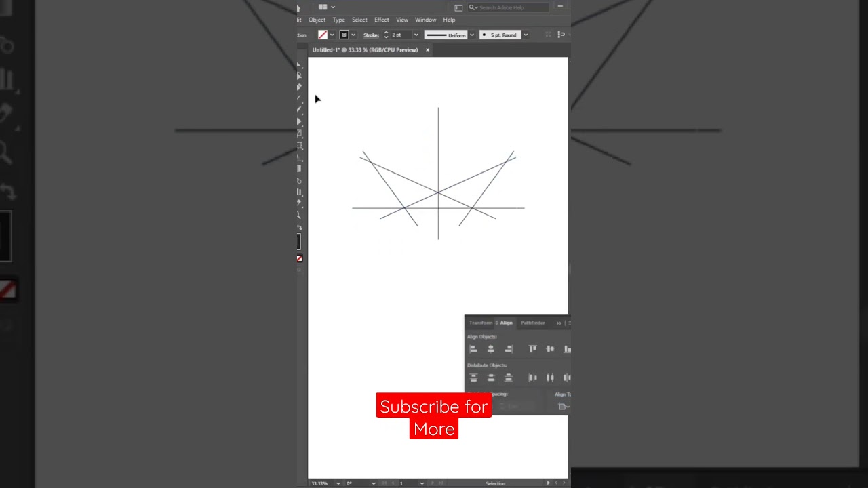868x488 pixels.
Task: Click Vertical Distribute Top icon
Action: (x=473, y=378)
